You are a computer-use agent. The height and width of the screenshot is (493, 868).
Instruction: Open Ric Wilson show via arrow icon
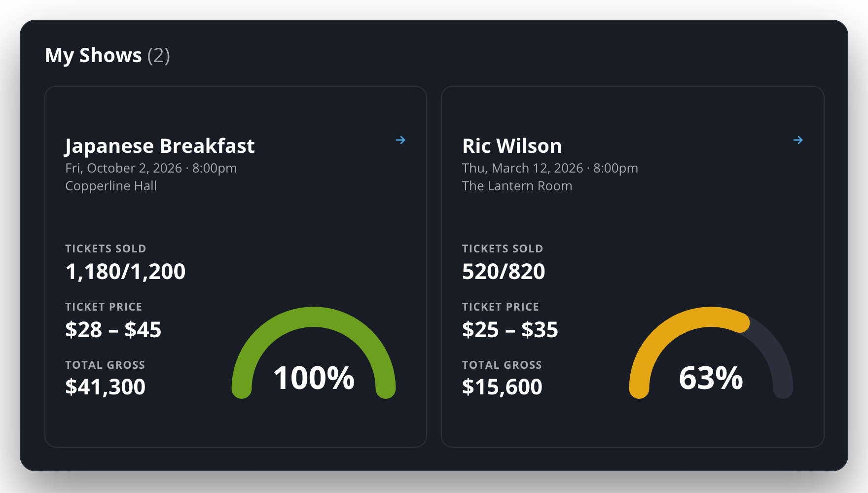point(798,140)
